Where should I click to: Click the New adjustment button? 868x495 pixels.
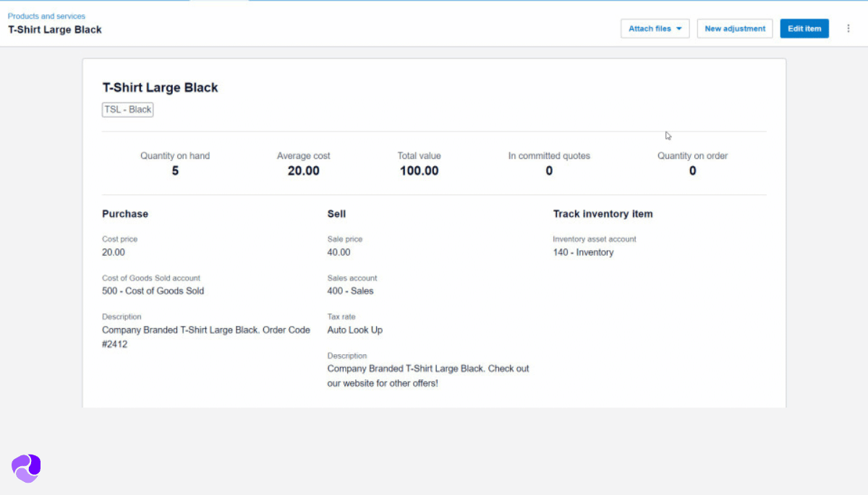734,29
